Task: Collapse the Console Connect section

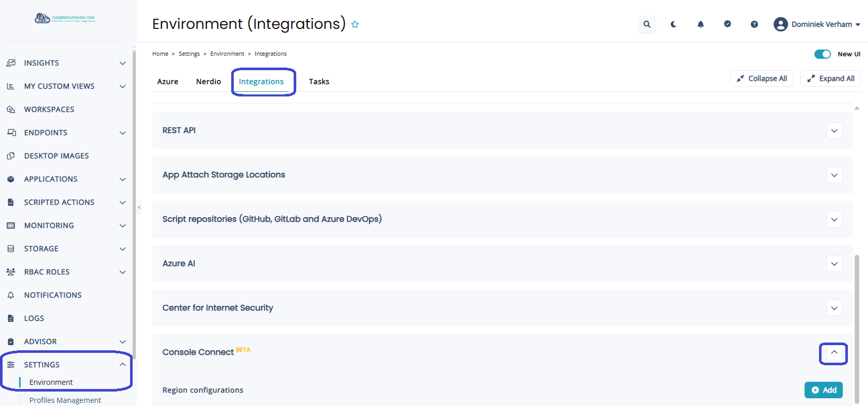Action: click(x=834, y=353)
